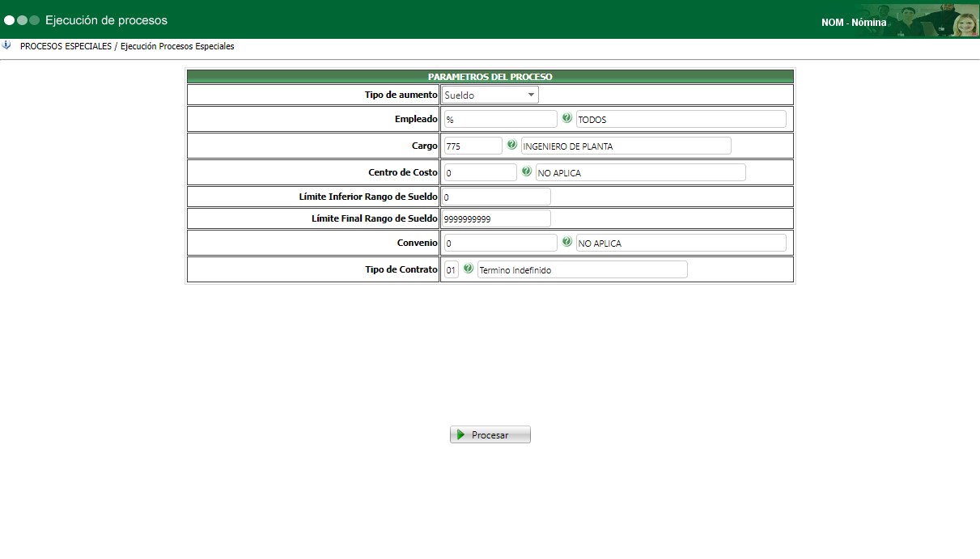Open the help lookup icon for Centro de Costo

[x=526, y=172]
